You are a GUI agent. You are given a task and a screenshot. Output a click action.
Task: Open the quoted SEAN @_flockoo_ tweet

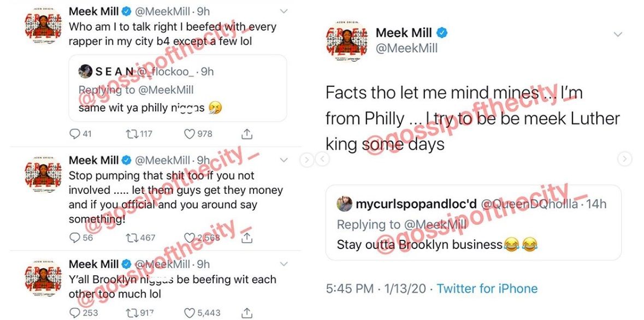178,88
